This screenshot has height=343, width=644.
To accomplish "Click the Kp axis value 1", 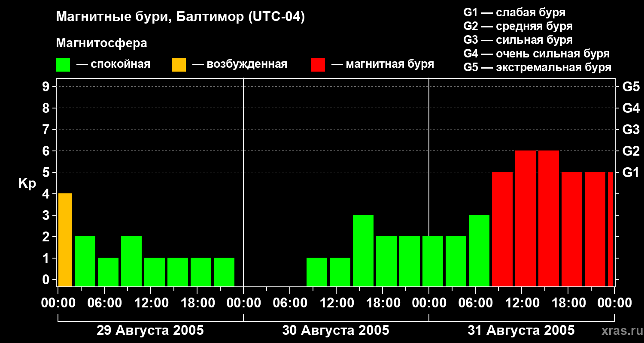I will 47,258.
